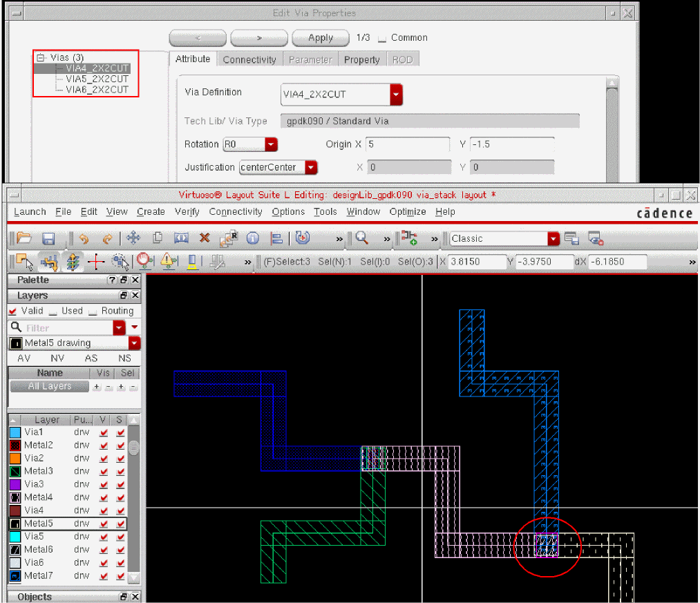
Task: Click the red X Delete icon
Action: tap(205, 238)
